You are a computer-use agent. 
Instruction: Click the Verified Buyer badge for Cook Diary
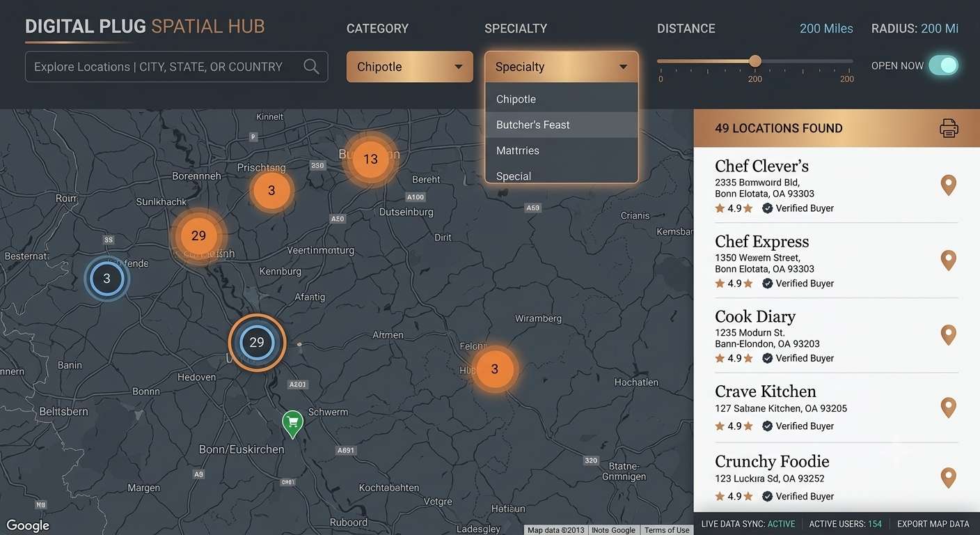tap(798, 358)
